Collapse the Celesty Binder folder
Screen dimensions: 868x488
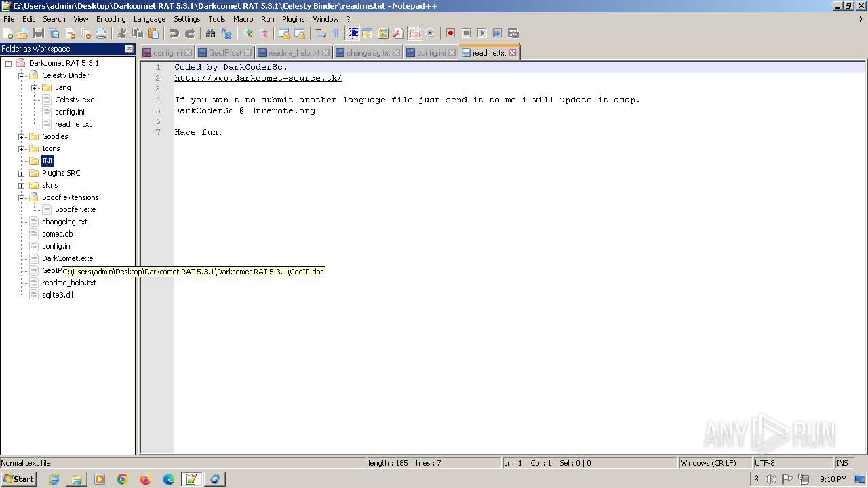(x=21, y=75)
